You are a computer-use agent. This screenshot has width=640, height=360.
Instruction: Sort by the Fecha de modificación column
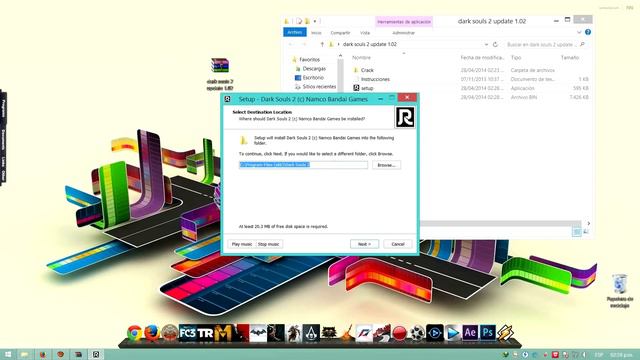click(482, 58)
